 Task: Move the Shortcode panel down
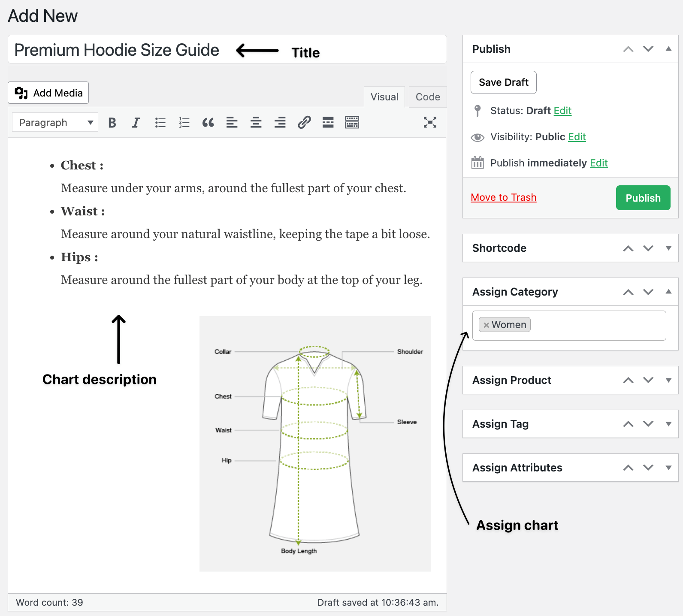(648, 248)
